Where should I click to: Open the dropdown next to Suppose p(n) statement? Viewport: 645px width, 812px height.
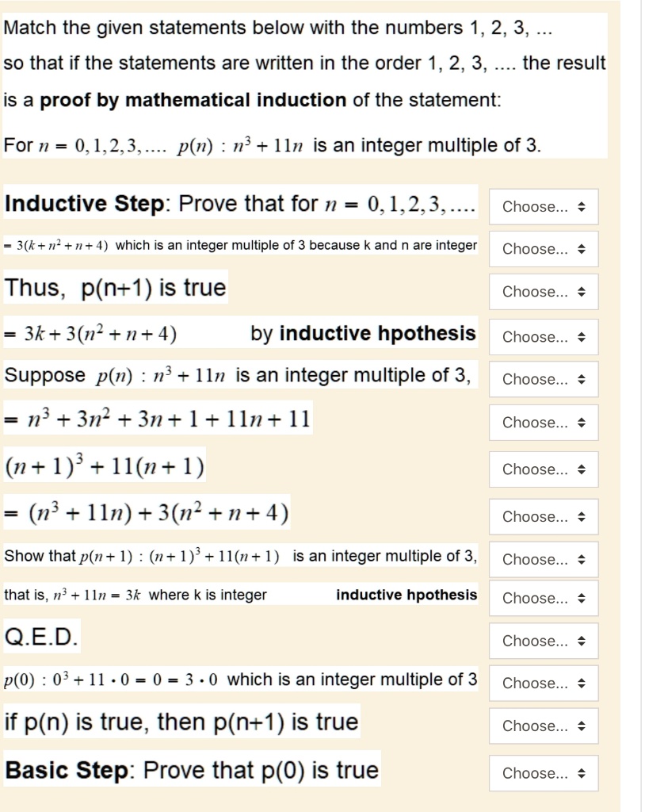tap(543, 379)
